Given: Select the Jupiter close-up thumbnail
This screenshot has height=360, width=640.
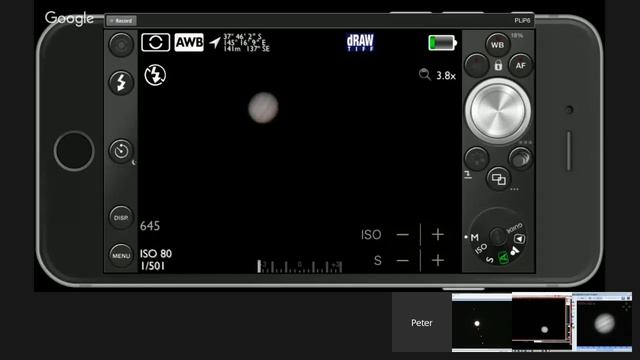Looking at the screenshot, I should coord(602,322).
